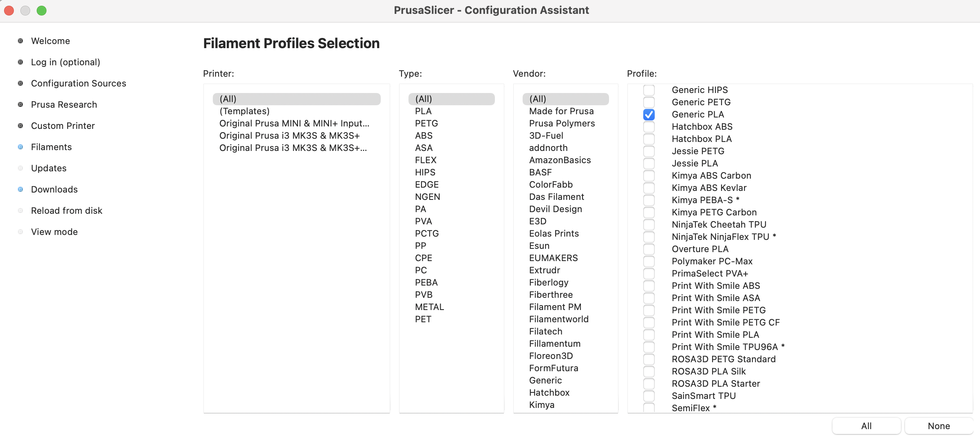Select (Templates) in the Printer list
The width and height of the screenshot is (980, 443).
(244, 111)
